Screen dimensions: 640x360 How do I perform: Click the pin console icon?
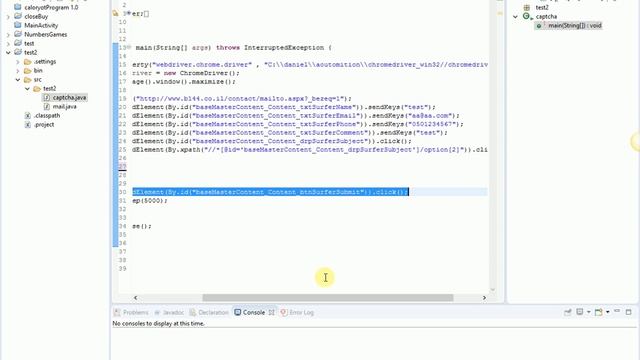click(567, 312)
